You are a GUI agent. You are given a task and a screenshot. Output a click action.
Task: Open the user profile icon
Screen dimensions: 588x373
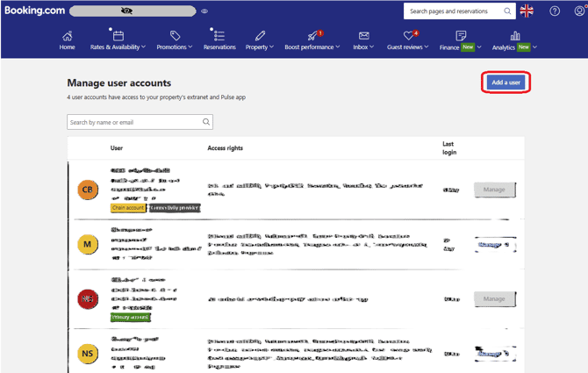coord(578,11)
